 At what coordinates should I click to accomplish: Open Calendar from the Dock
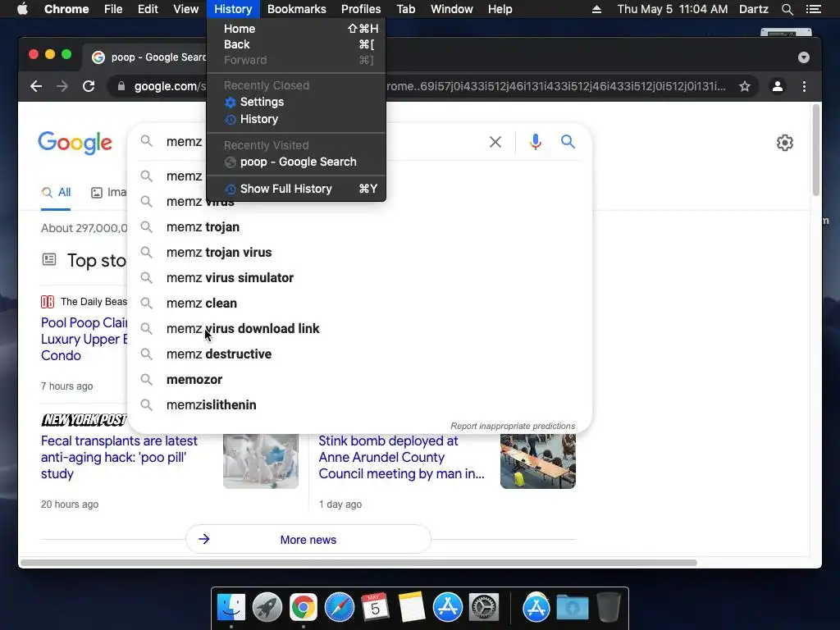click(375, 607)
